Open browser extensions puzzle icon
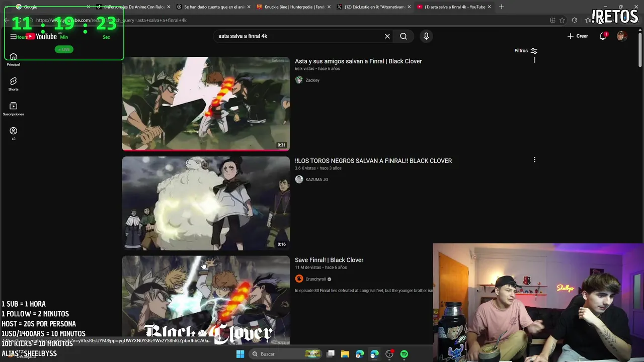This screenshot has width=644, height=362. pos(575,20)
